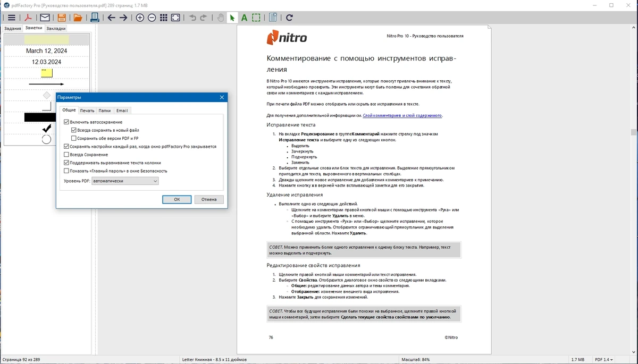Close the Параметры dialog with X

pos(222,98)
